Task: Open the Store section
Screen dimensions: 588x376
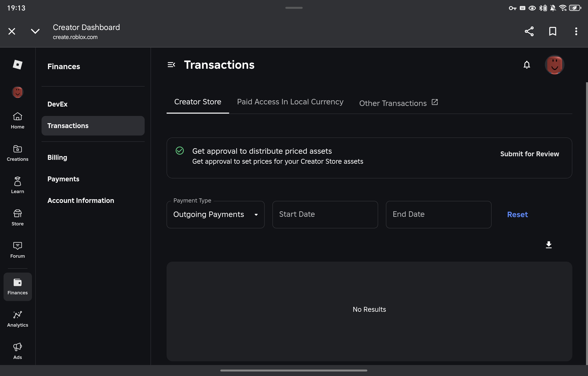Action: (18, 218)
